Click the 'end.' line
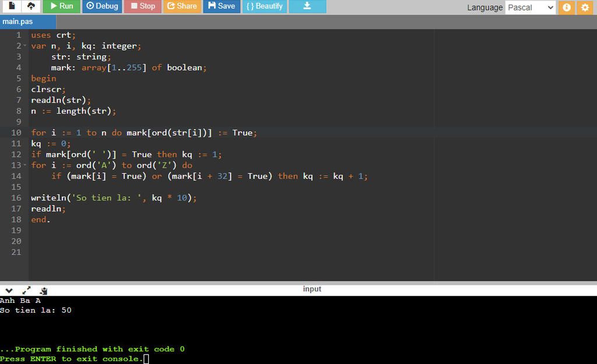 pos(40,220)
